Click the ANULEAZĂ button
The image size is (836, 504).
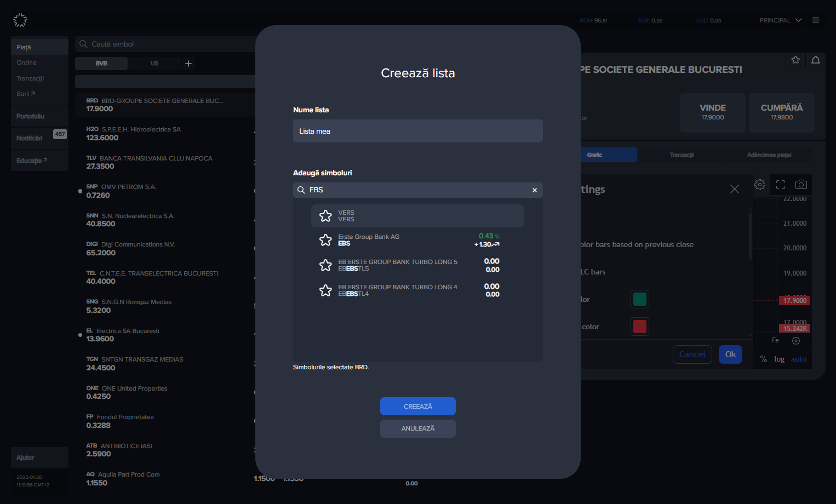418,428
